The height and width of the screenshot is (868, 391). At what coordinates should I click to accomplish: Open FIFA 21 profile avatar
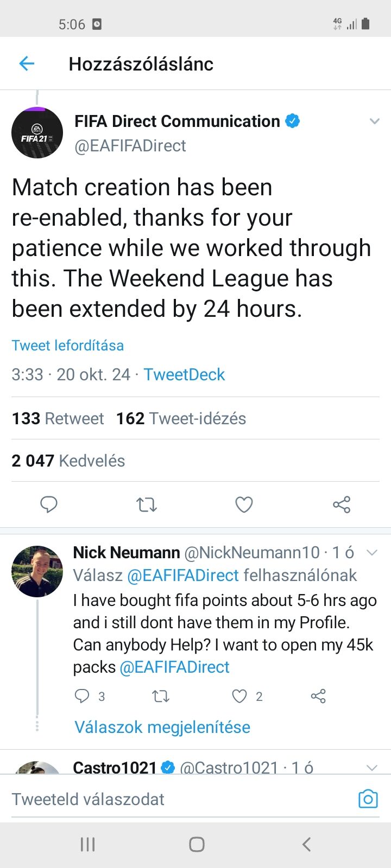[37, 133]
